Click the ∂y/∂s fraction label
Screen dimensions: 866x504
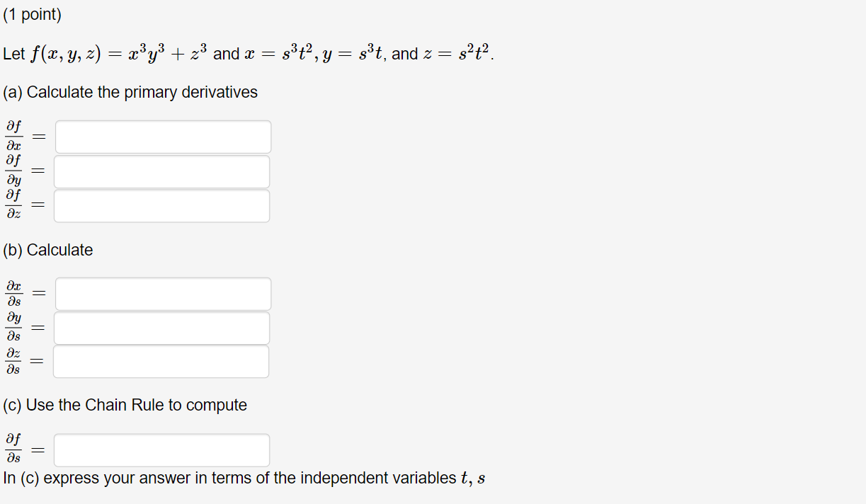13,327
